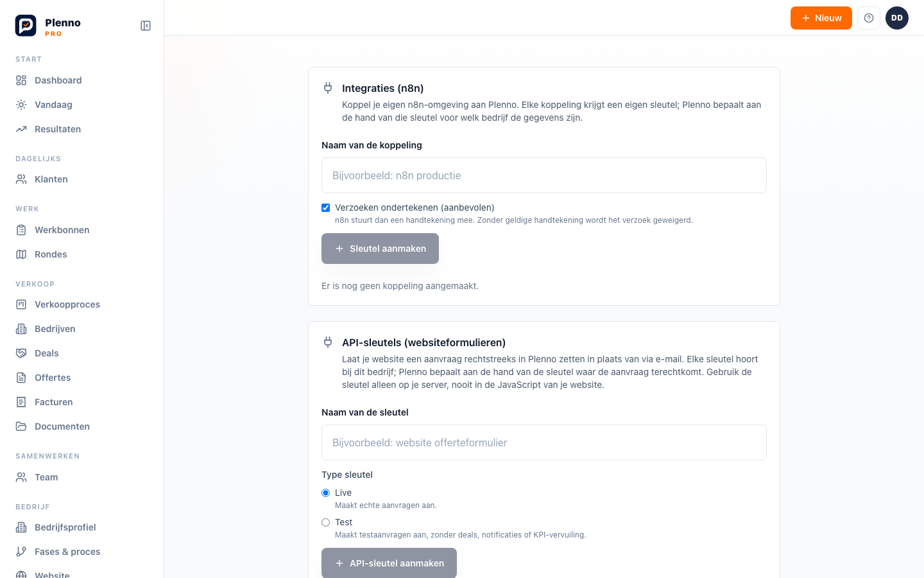Go to Vandaag via the sun icon
Screen dimensions: 924x578
click(21, 105)
